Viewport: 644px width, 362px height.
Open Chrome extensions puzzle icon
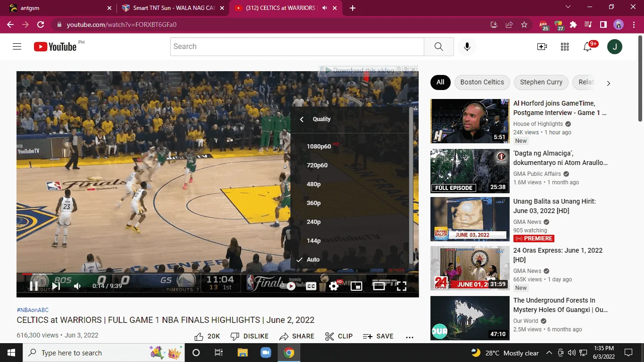tap(573, 25)
